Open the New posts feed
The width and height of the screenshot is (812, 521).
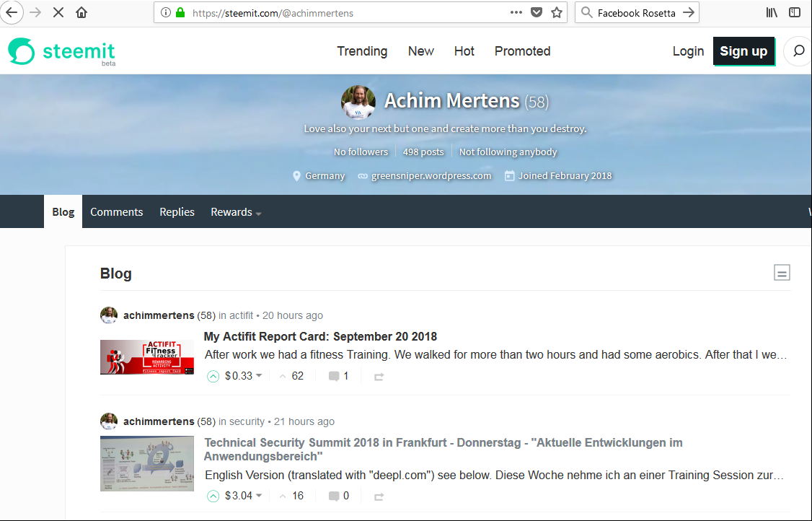pos(421,51)
